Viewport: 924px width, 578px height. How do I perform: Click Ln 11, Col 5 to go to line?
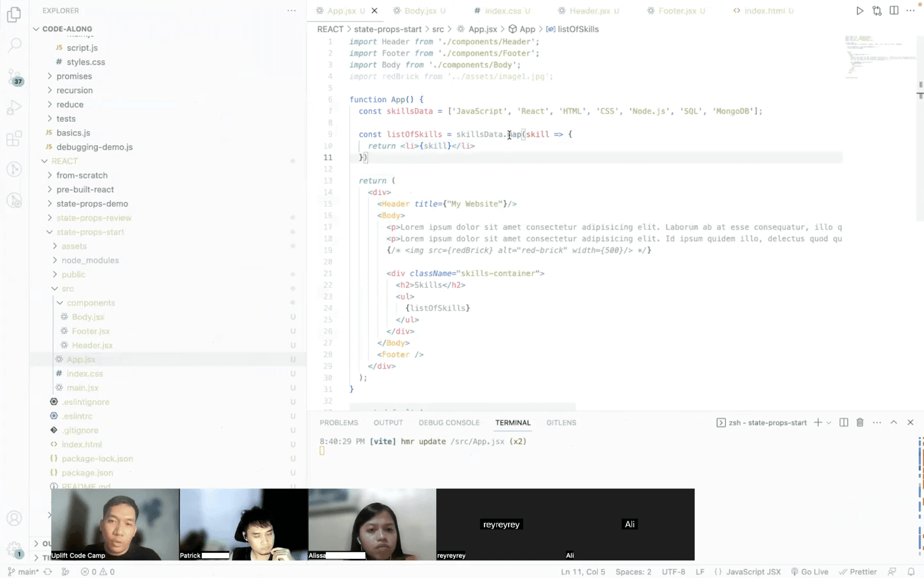point(582,572)
